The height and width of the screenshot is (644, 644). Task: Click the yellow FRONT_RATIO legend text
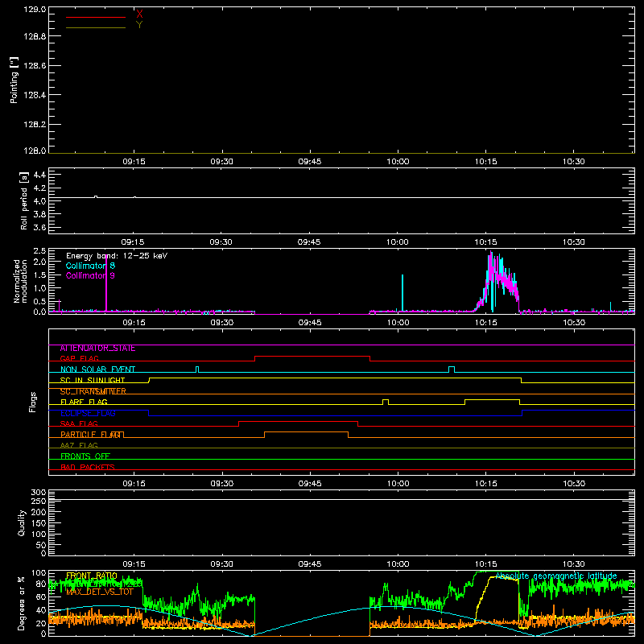pos(92,576)
